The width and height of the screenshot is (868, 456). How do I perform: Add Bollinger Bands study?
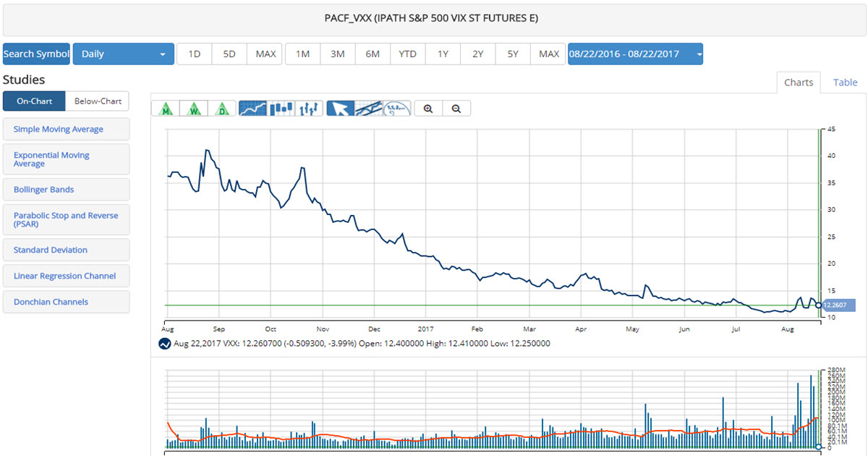[66, 190]
